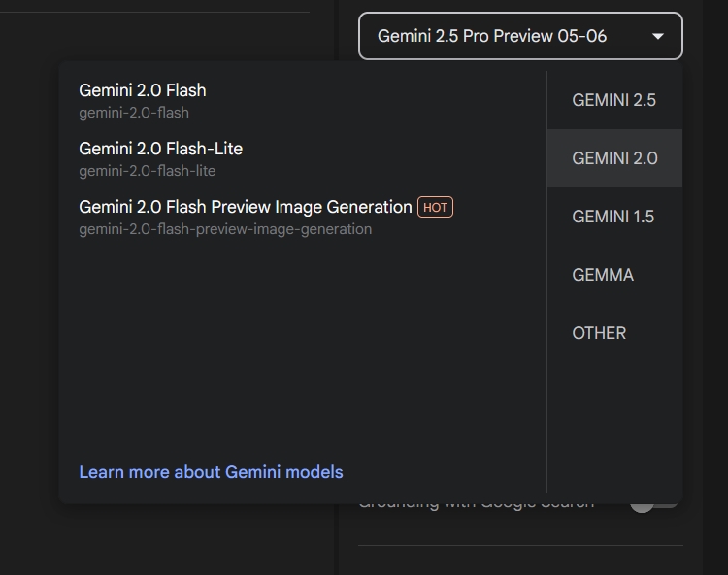This screenshot has height=575, width=728.
Task: Click the gemini-2.0-flash model ID text
Action: (x=134, y=113)
